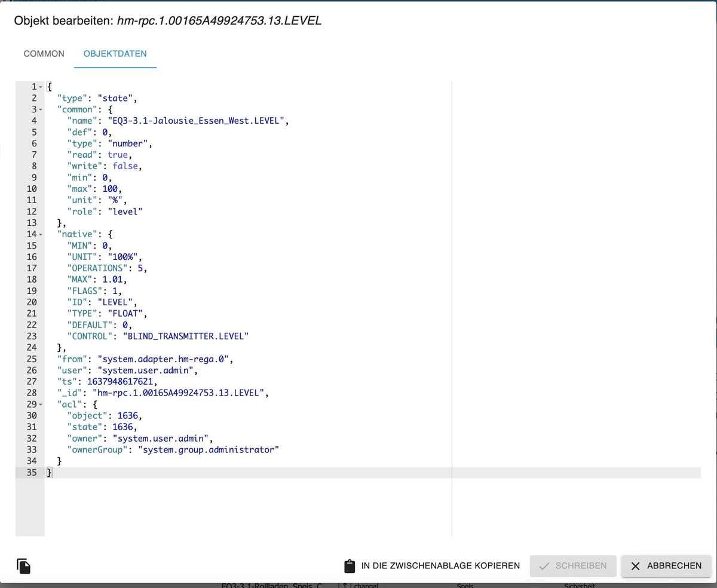The image size is (717, 588).
Task: Click the copy icon at dialog bottom-left
Action: click(x=23, y=566)
